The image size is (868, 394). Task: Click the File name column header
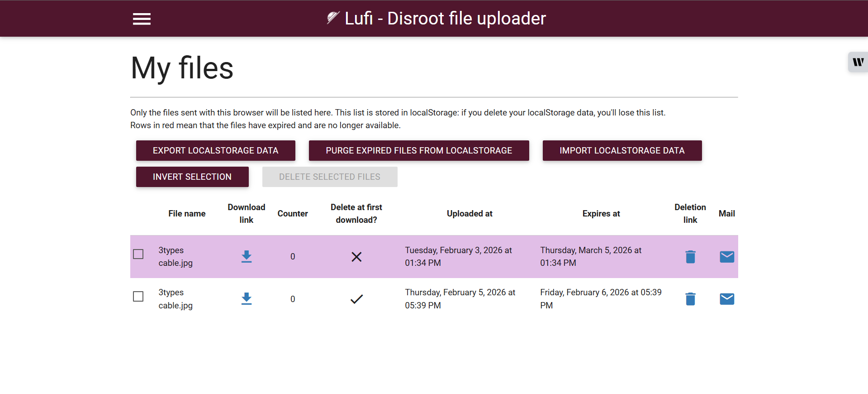(187, 213)
